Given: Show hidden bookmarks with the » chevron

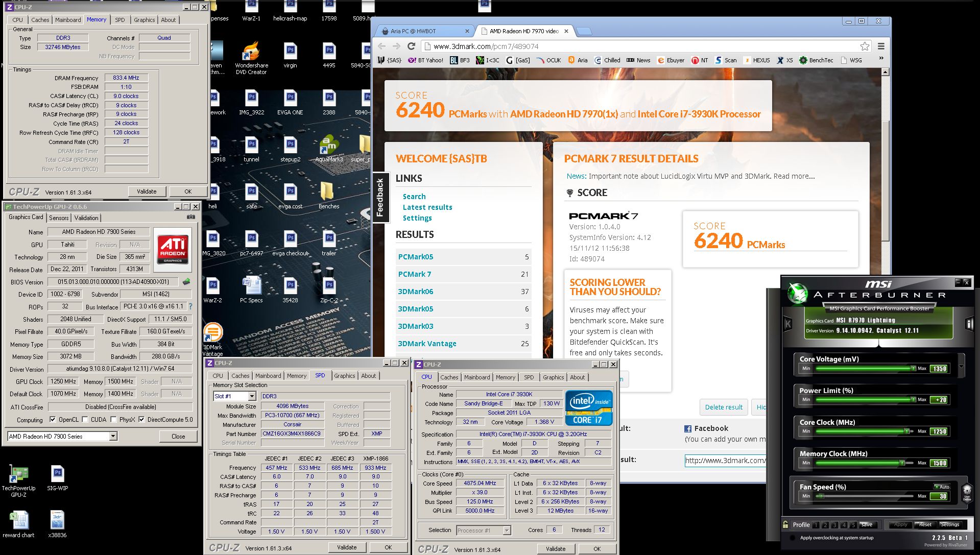Looking at the screenshot, I should pos(881,59).
